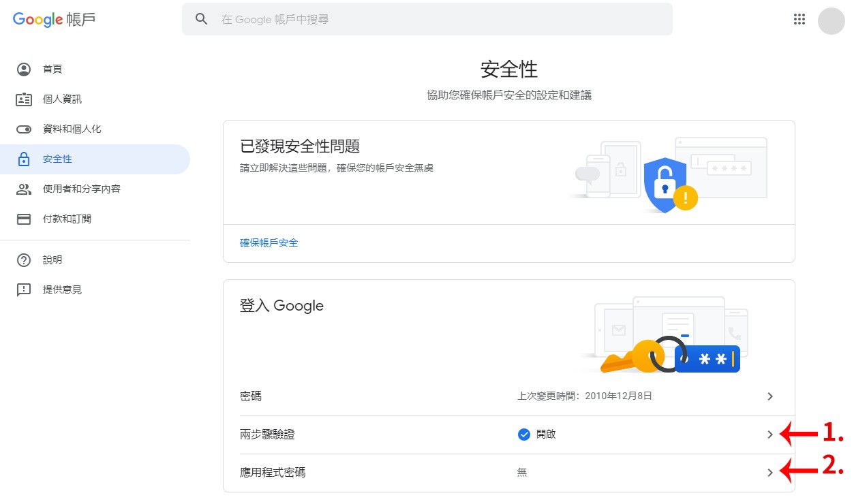Click the blue check icon beside 開啟
Screen dimensions: 854x504
(524, 435)
